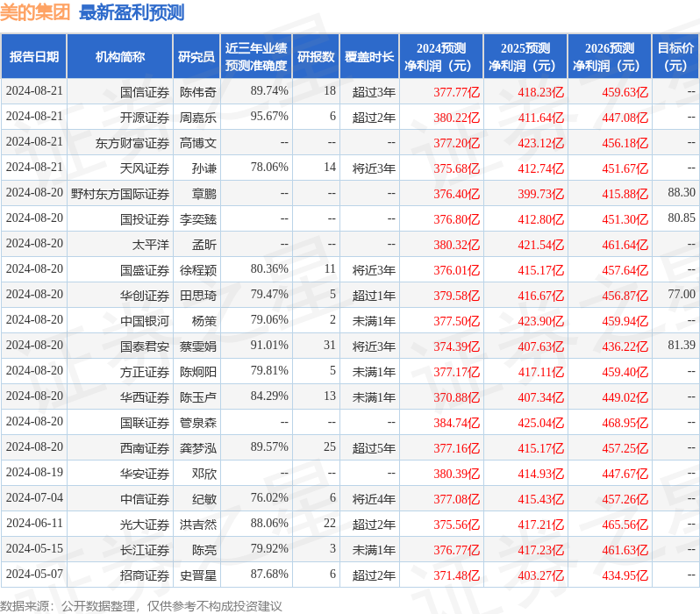Click report date 2024-06-11
This screenshot has width=700, height=614.
(35, 524)
